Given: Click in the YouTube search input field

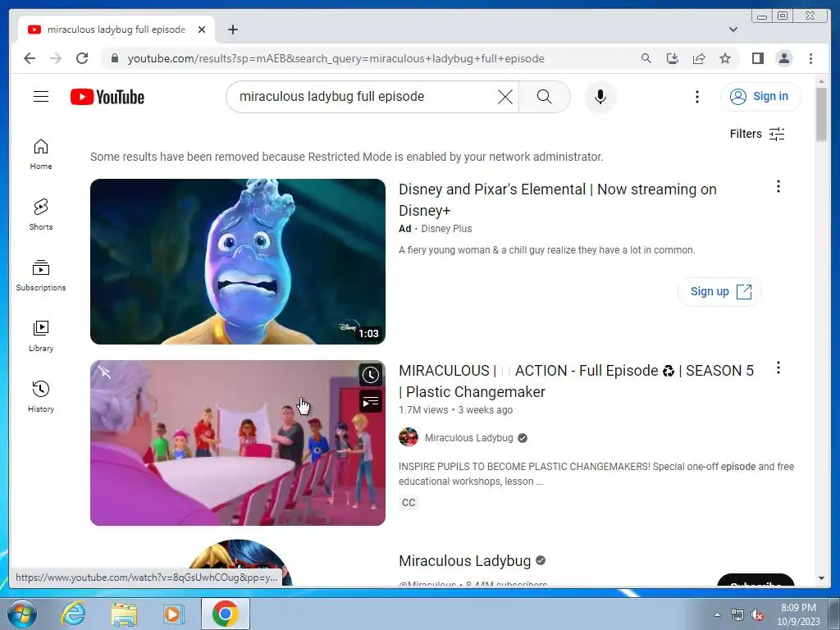Looking at the screenshot, I should pyautogui.click(x=364, y=97).
